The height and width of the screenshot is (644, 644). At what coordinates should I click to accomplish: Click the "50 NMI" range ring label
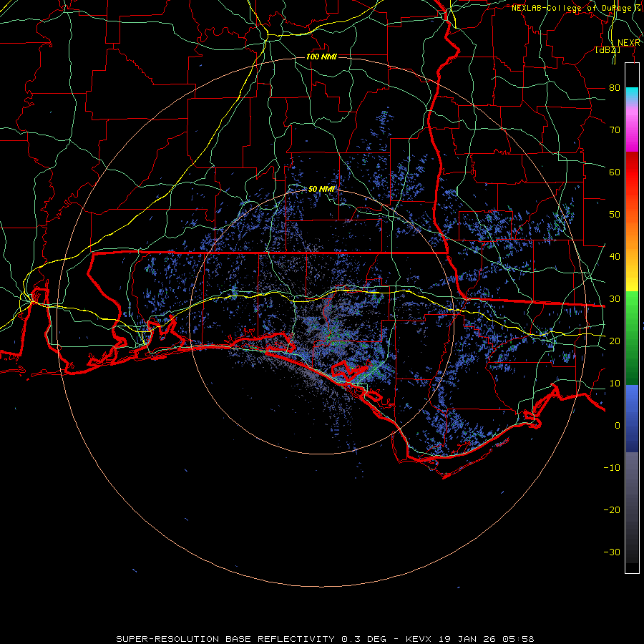(x=321, y=190)
